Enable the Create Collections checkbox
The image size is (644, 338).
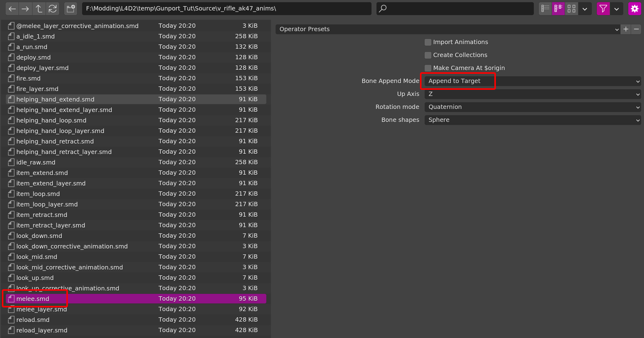(428, 55)
